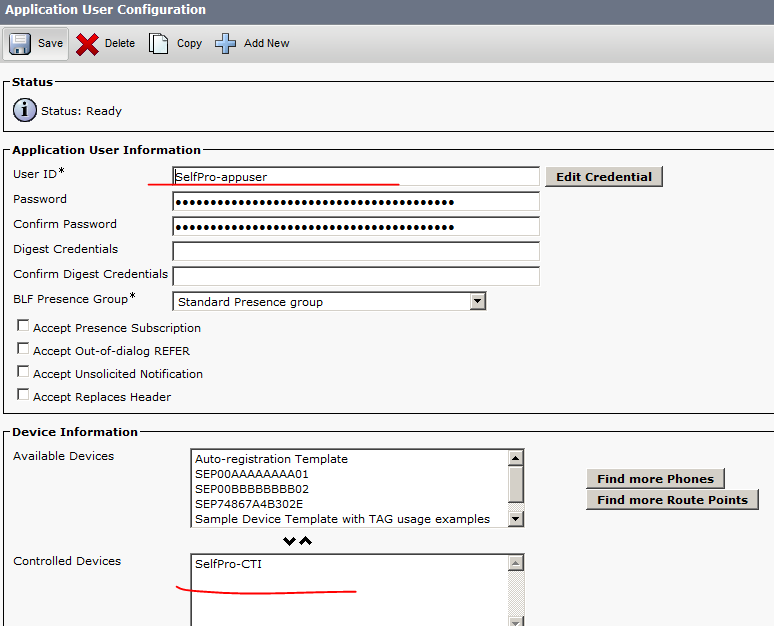Toggle Accept Replaces Header checkbox

coord(23,394)
